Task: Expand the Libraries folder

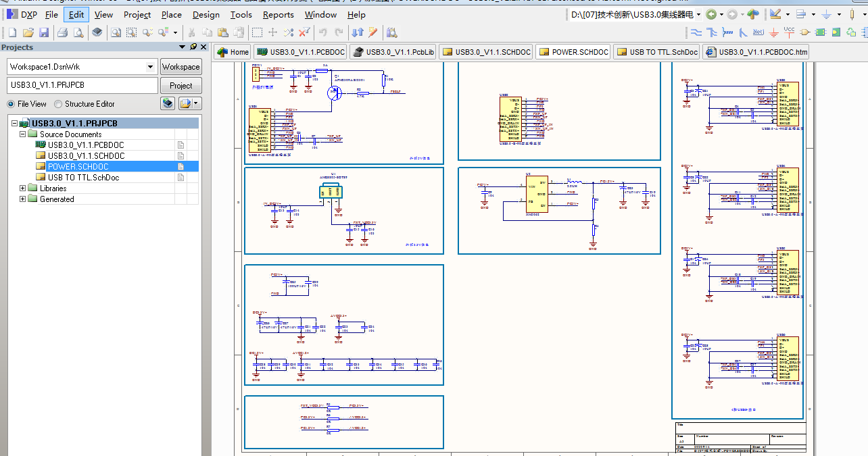Action: point(23,188)
